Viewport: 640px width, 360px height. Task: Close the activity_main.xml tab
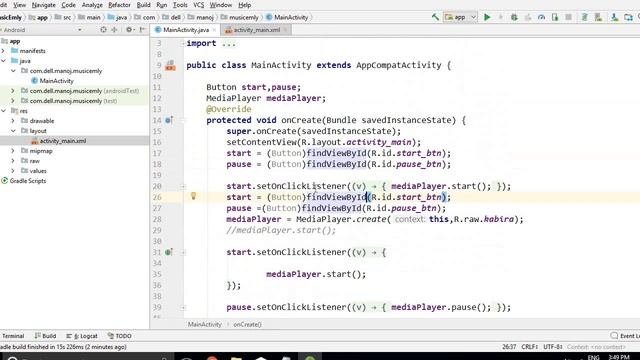point(285,30)
